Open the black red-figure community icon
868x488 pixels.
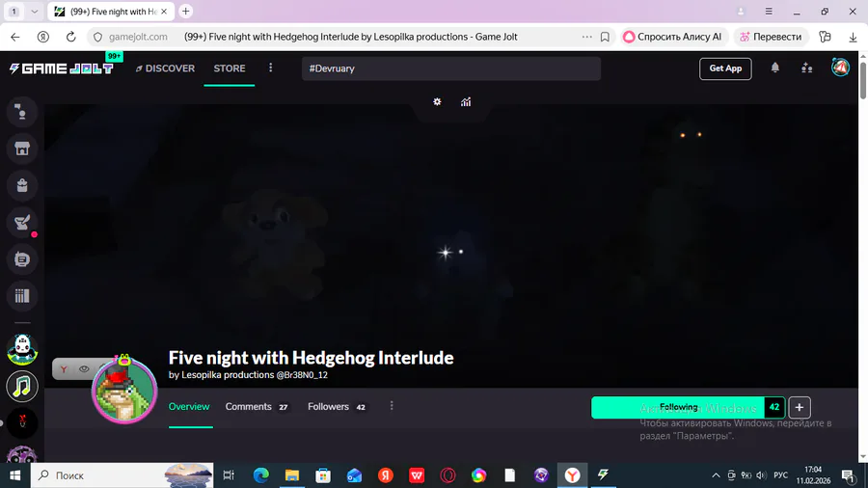pos(22,422)
